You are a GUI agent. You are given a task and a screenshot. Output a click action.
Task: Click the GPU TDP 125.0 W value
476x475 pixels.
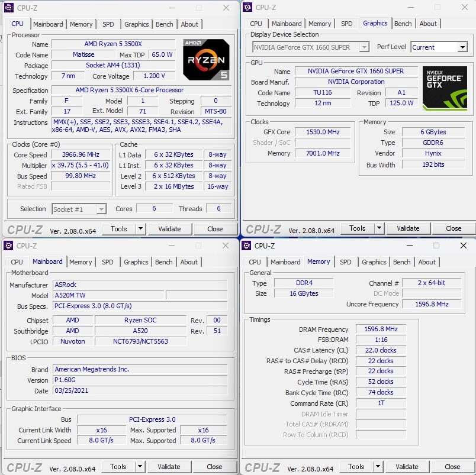(401, 103)
